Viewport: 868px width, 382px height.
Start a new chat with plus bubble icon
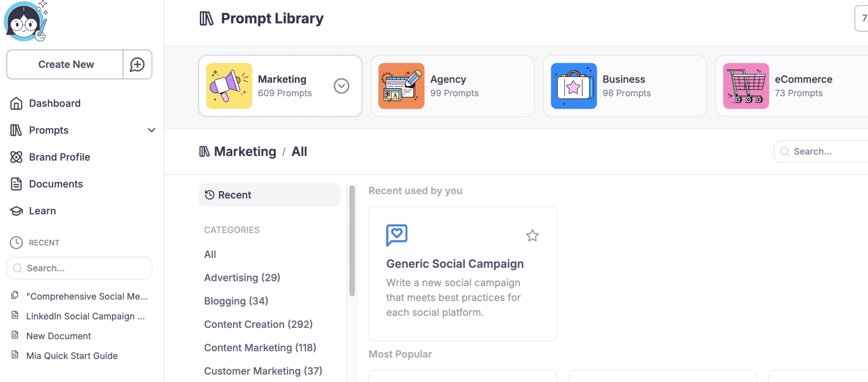coord(137,65)
